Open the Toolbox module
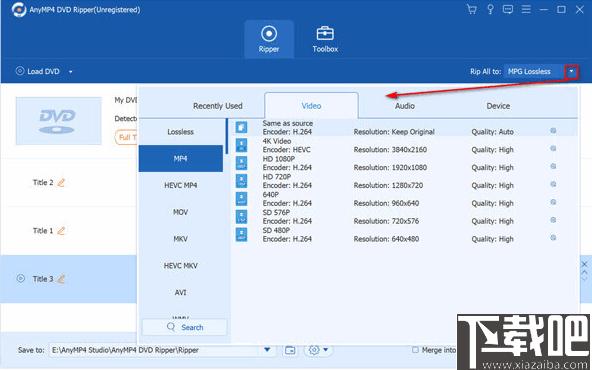 pyautogui.click(x=325, y=39)
